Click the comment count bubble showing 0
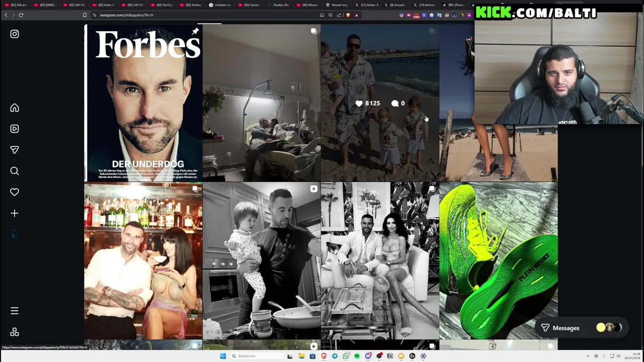 click(398, 104)
